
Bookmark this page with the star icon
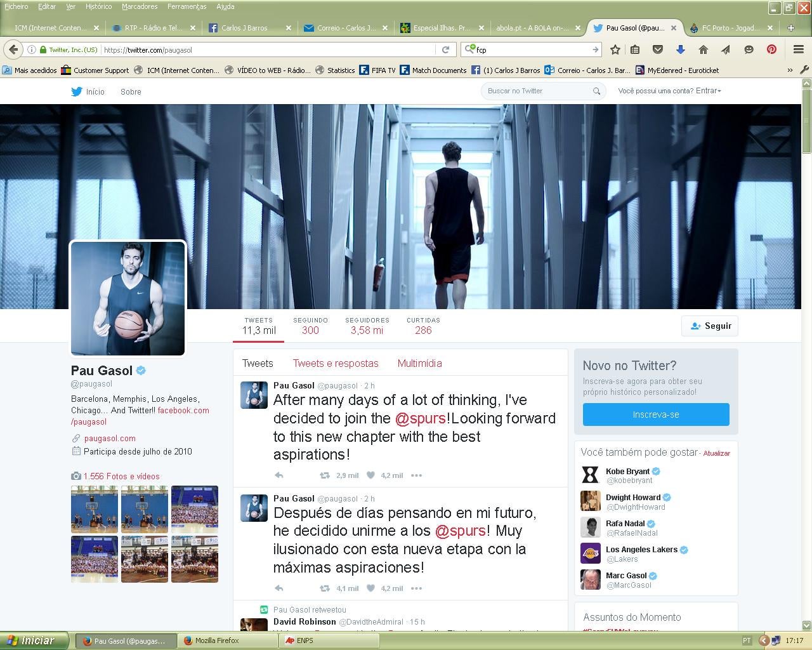click(615, 50)
